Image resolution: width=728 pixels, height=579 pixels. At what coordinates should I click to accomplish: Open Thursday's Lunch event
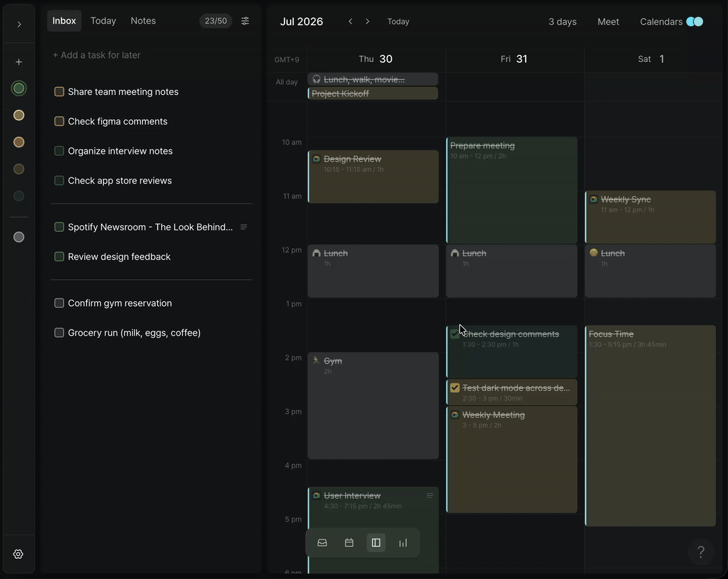click(373, 271)
